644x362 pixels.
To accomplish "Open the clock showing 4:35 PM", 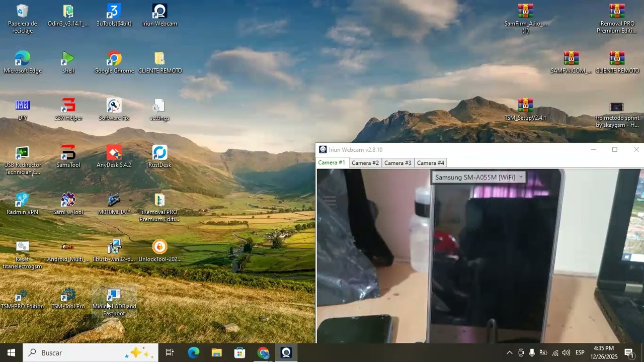I will tap(604, 352).
